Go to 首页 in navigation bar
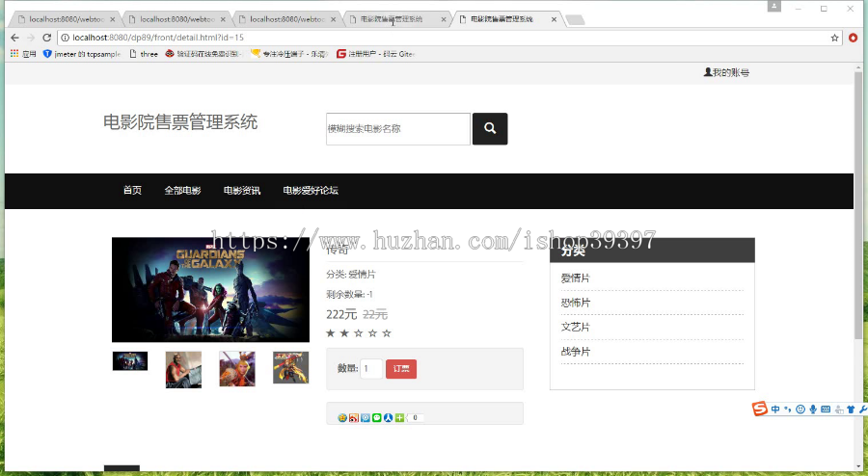Viewport: 868px width, 476px height. [x=132, y=190]
